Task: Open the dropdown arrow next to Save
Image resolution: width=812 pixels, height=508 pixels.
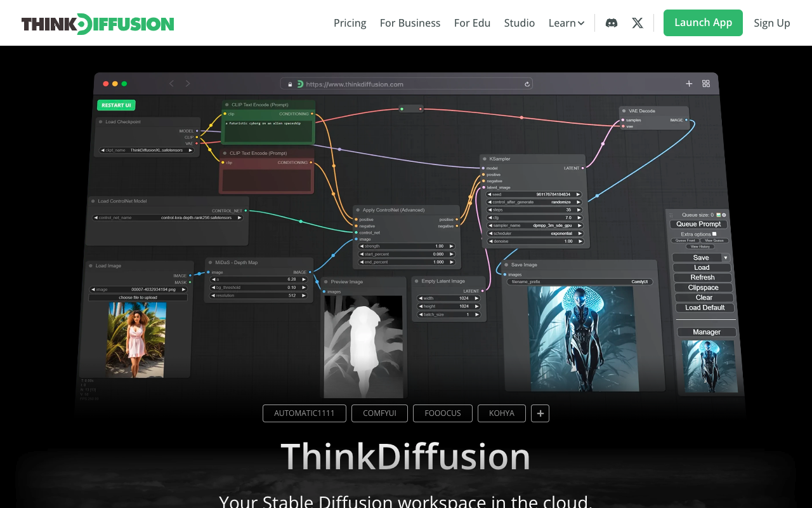Action: tap(725, 258)
